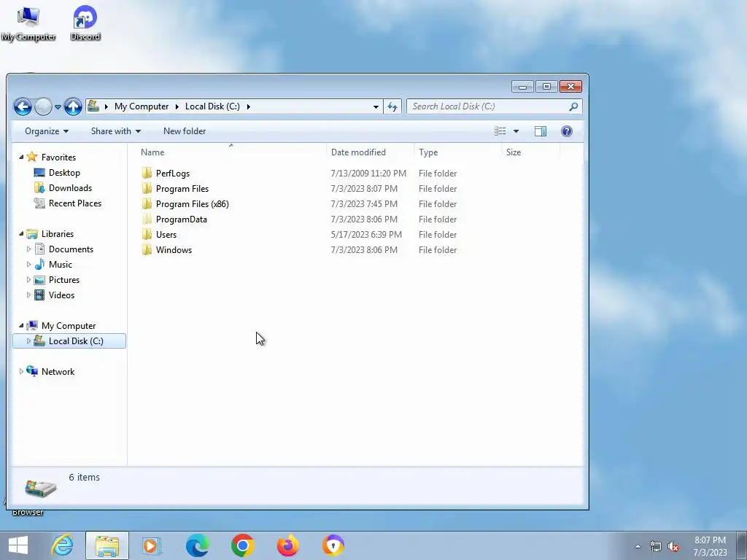Launch Internet Explorer from taskbar

63,545
